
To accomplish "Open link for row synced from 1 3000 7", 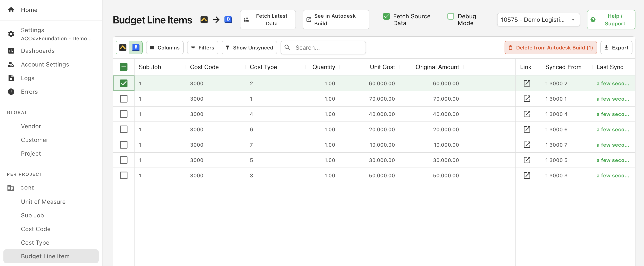I will tap(527, 145).
